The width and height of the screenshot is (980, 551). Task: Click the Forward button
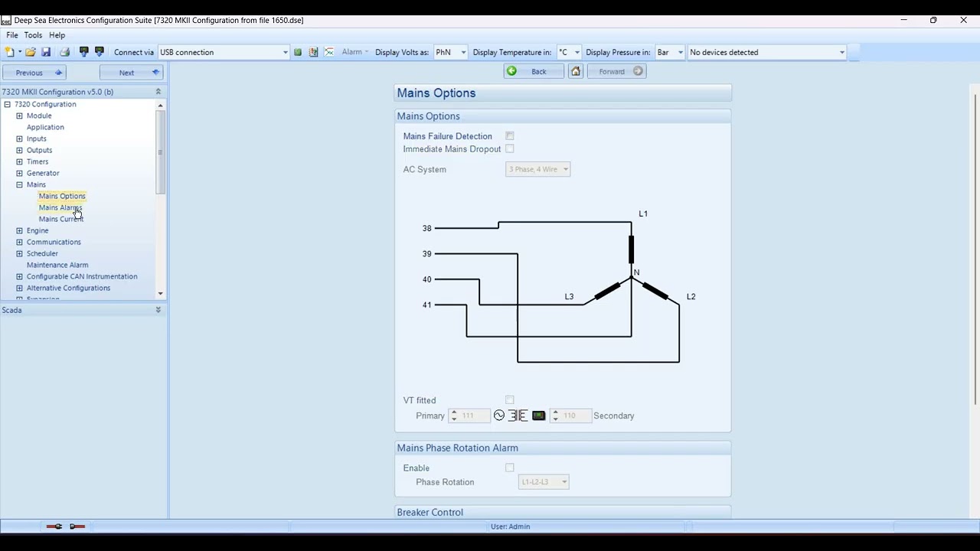617,71
